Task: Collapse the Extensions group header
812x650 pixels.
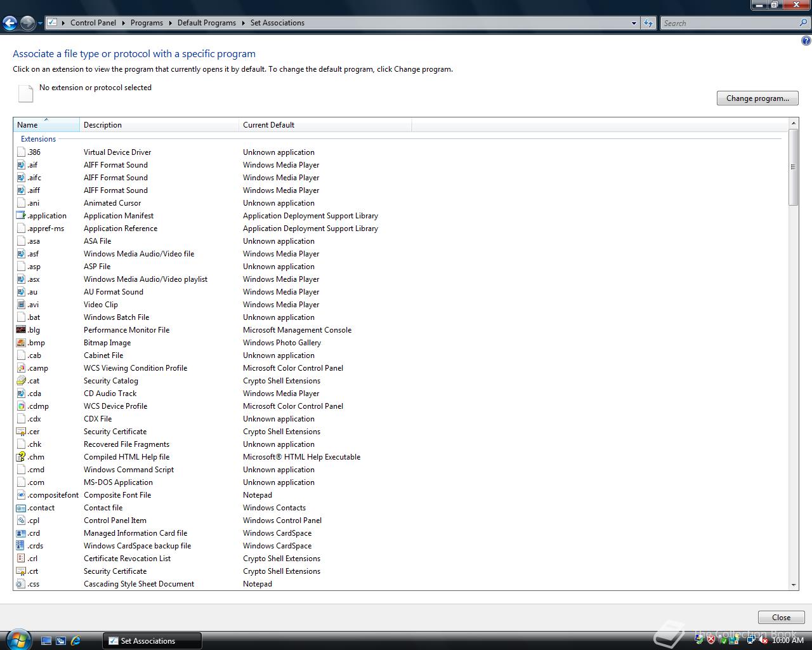Action: coord(38,139)
